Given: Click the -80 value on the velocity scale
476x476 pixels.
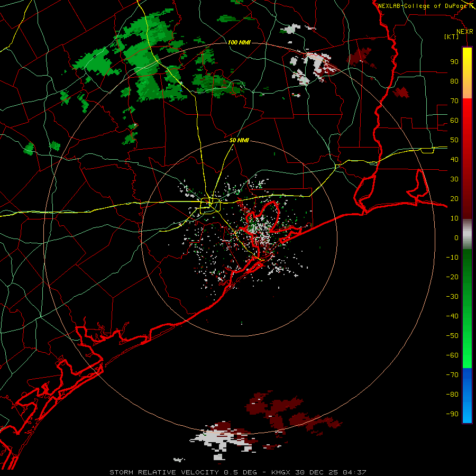Looking at the screenshot, I should click(x=452, y=395).
